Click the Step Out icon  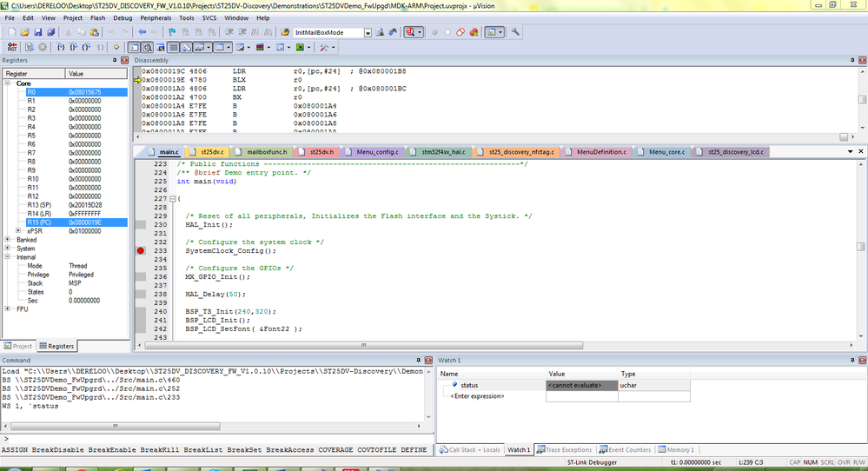tap(86, 48)
